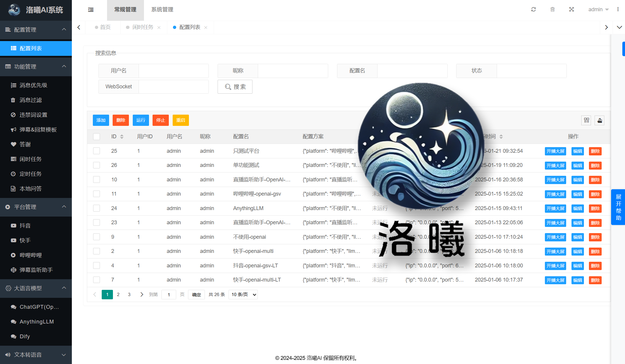Click the WebSocket search input field
This screenshot has width=625, height=364.
click(174, 87)
